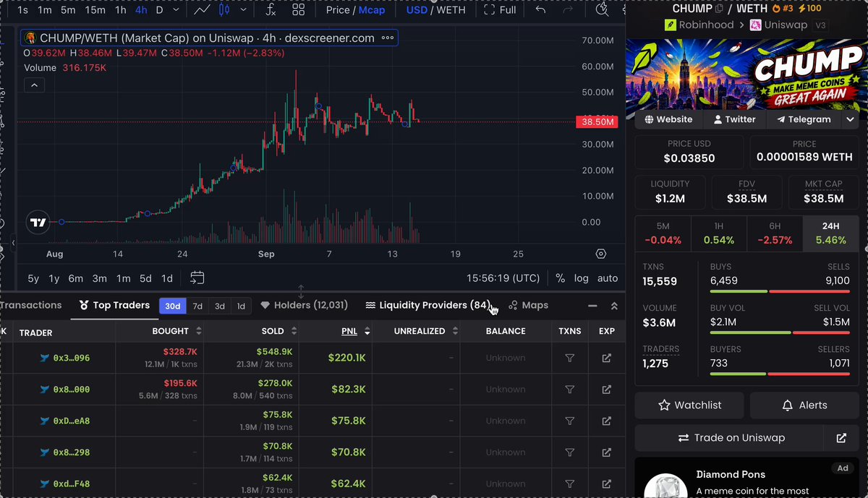Enable Full screen chart mode

point(501,10)
